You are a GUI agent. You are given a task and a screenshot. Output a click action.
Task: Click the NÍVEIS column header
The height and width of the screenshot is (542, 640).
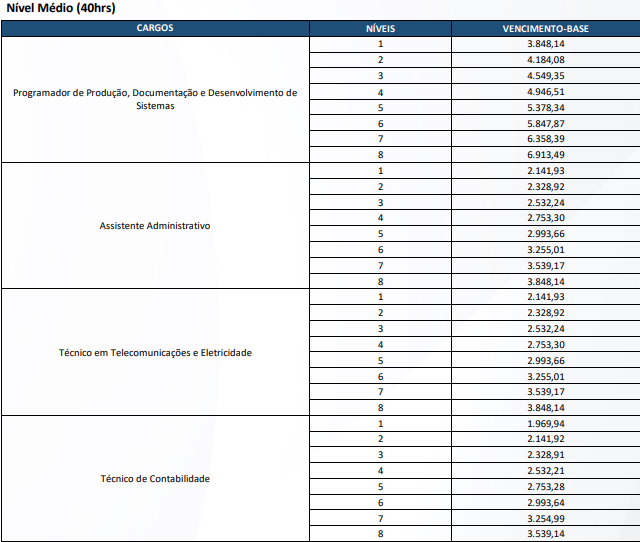(x=380, y=28)
